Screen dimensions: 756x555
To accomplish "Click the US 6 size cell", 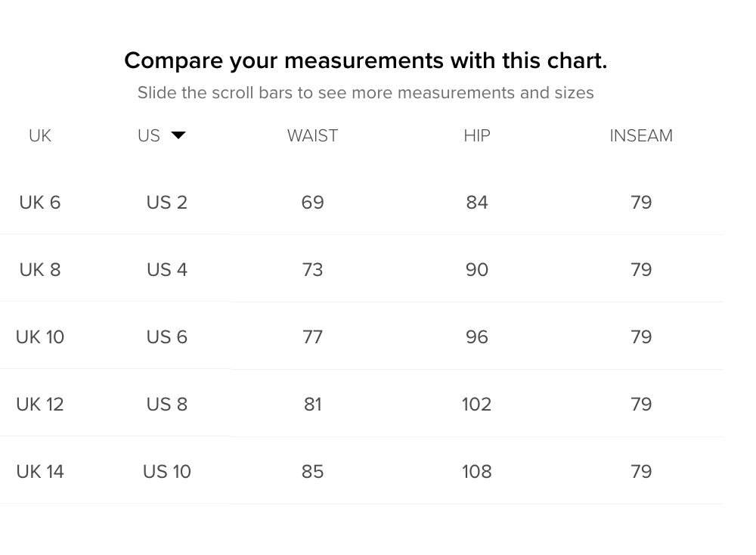I will [167, 337].
